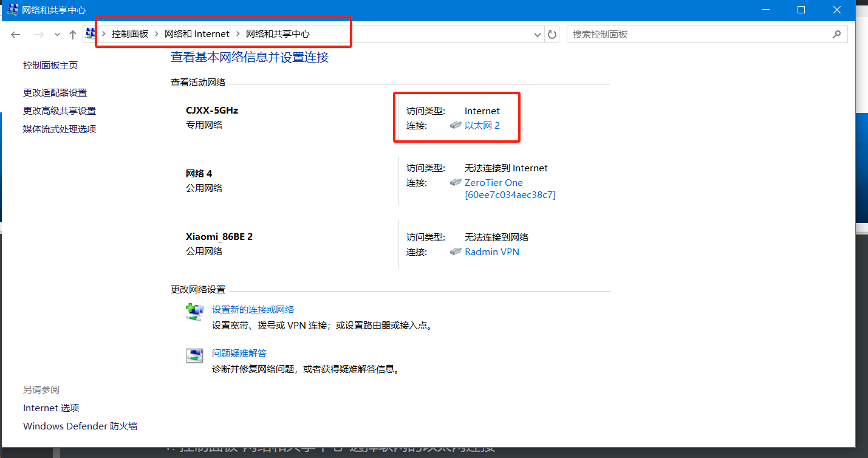Go up one level with Up arrow
Viewport: 868px width, 458px height.
click(x=73, y=35)
